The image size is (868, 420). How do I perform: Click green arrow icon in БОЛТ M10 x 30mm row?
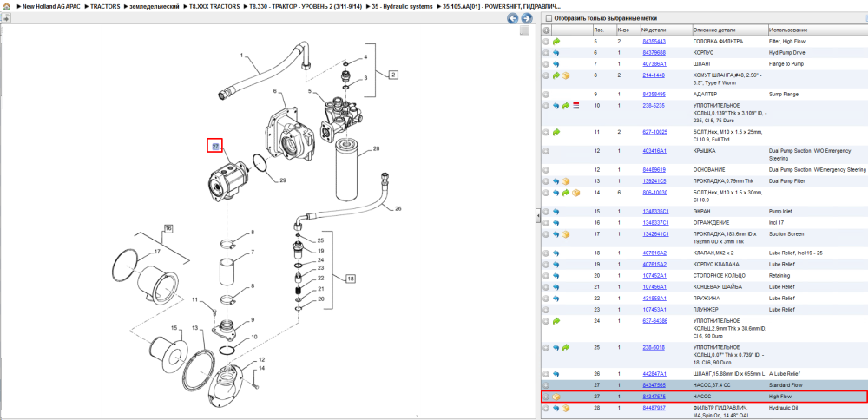[x=566, y=193]
